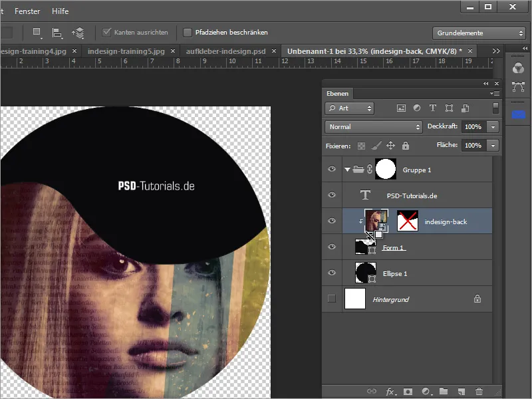Image resolution: width=532 pixels, height=399 pixels.
Task: Collapse the Gruppe 1 group triangle
Action: pos(347,170)
